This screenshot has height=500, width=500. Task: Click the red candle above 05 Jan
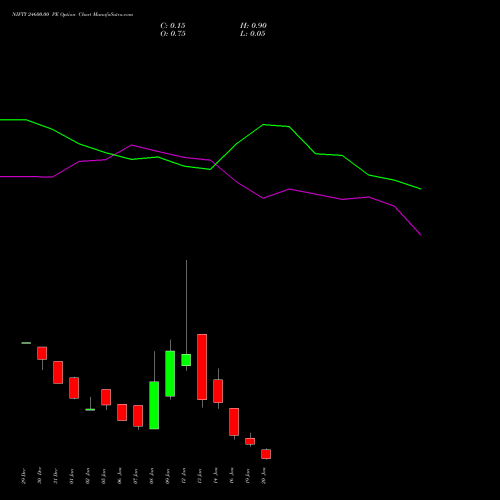(106, 397)
